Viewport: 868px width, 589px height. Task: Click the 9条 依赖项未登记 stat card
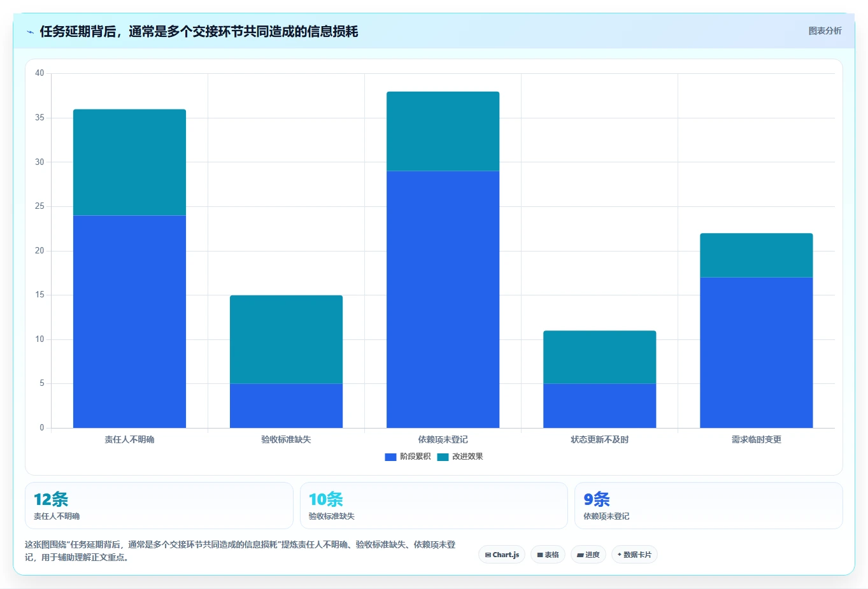708,506
